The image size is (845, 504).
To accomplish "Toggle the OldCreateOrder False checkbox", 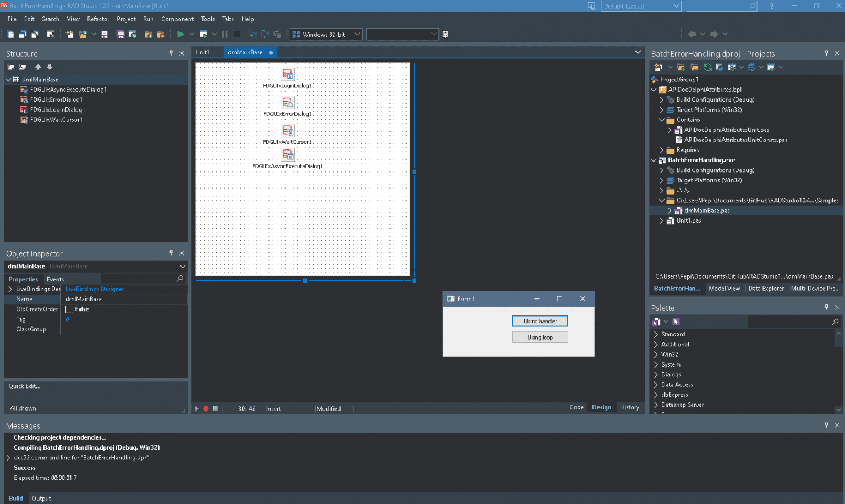I will [69, 309].
